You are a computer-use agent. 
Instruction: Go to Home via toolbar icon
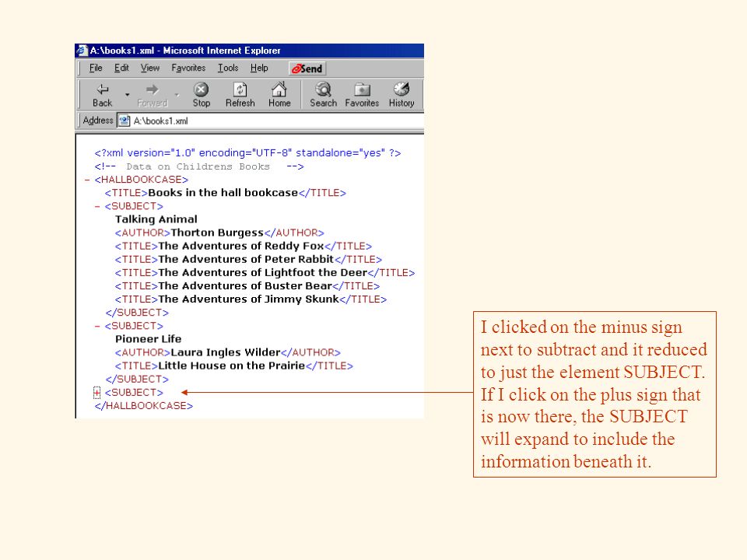pyautogui.click(x=279, y=89)
